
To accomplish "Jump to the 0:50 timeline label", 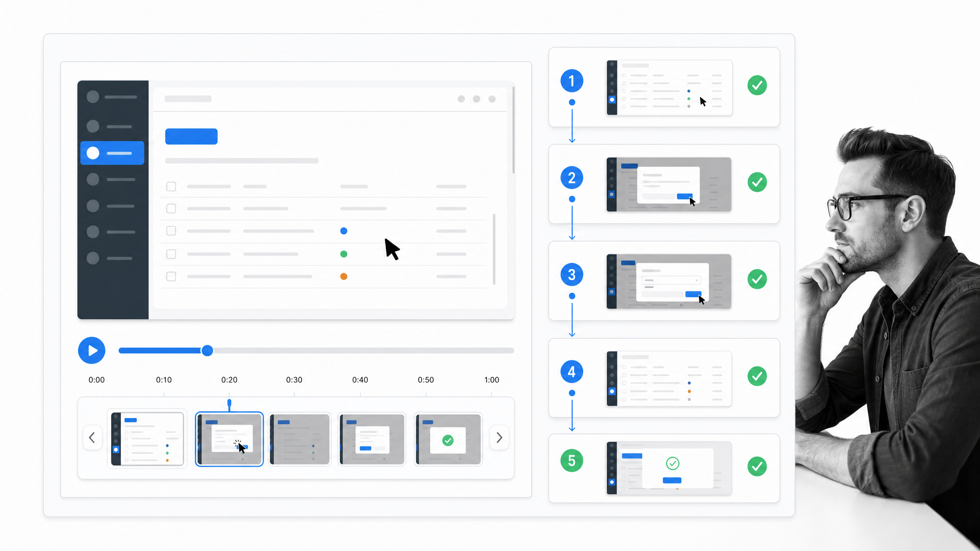I will point(426,380).
